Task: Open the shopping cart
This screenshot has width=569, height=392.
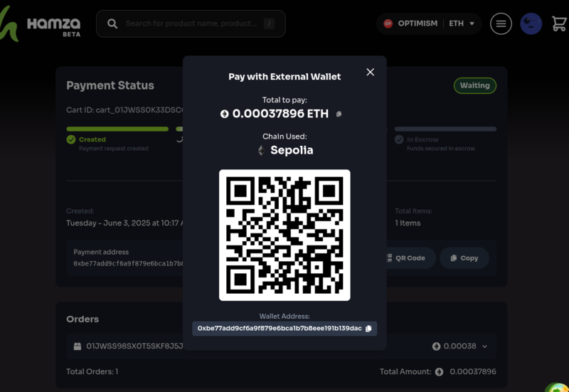Action: [x=559, y=23]
